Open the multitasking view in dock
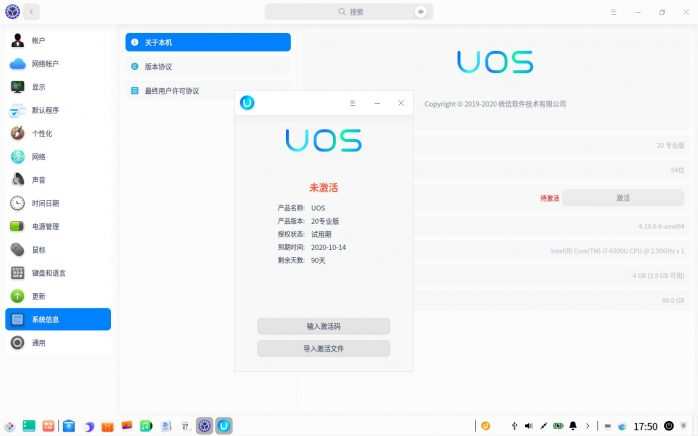This screenshot has width=698, height=436. 48,426
